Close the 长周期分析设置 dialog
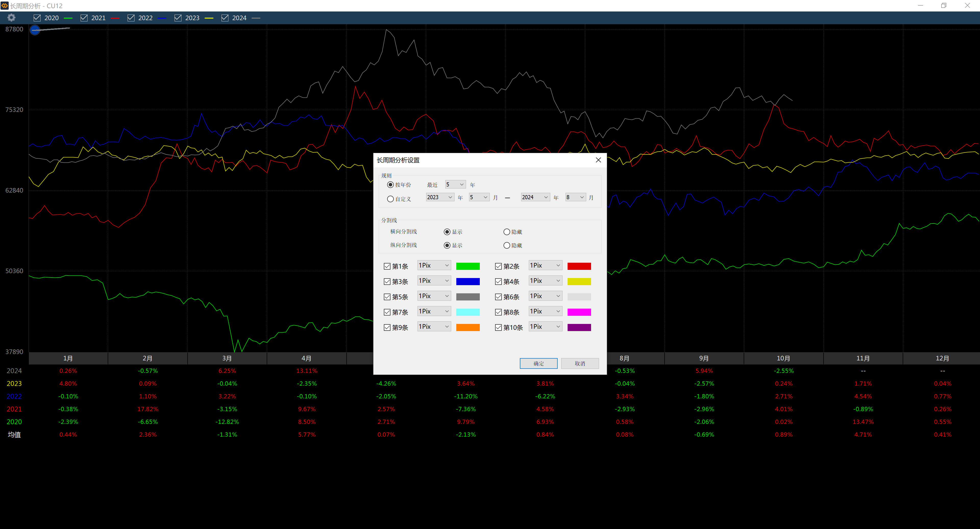 598,160
